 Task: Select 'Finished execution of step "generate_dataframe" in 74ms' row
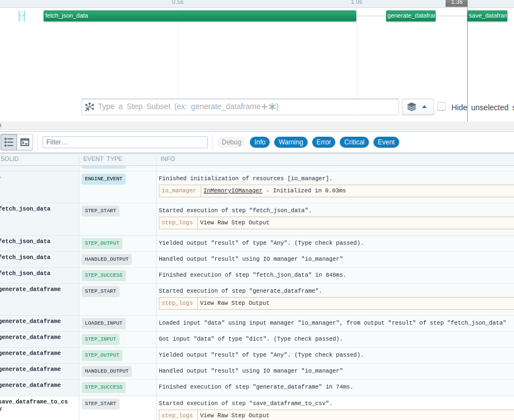[257, 387]
